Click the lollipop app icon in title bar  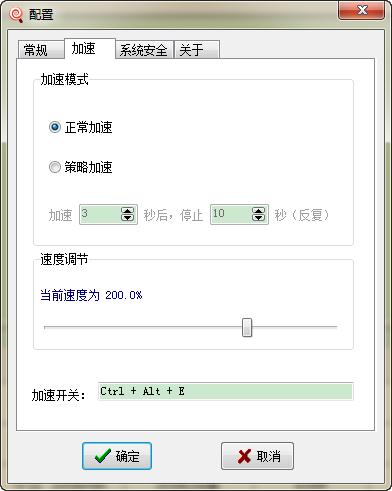tap(16, 15)
